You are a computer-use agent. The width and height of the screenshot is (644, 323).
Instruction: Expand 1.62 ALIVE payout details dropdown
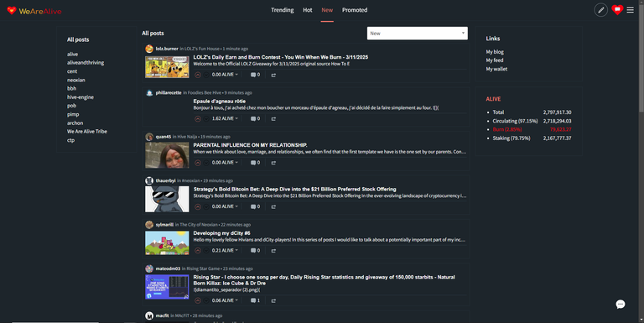pos(225,118)
